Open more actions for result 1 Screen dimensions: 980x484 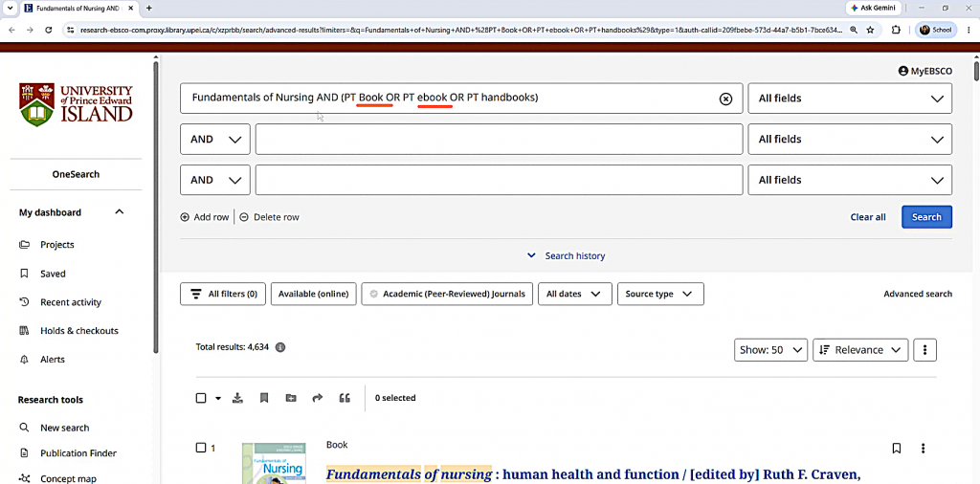tap(924, 448)
